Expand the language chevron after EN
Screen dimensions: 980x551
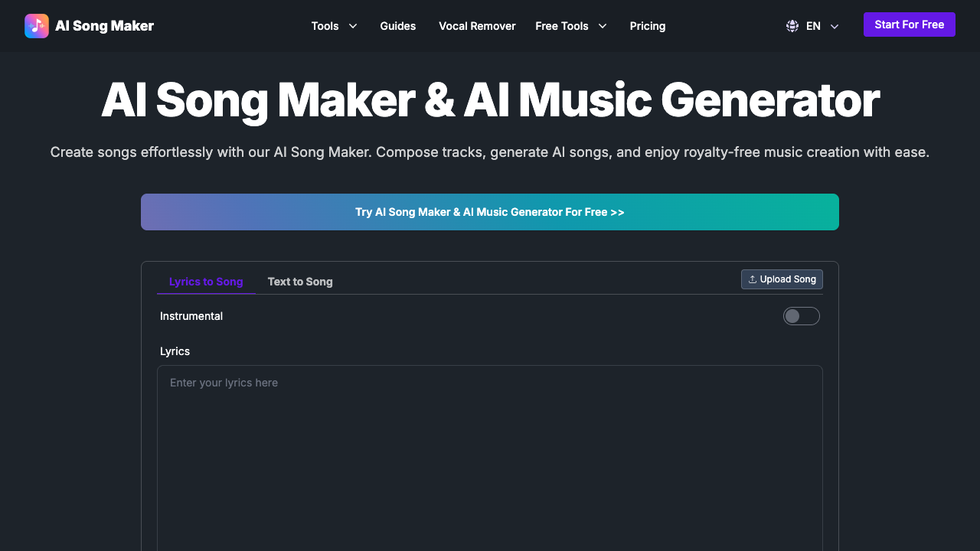click(835, 26)
